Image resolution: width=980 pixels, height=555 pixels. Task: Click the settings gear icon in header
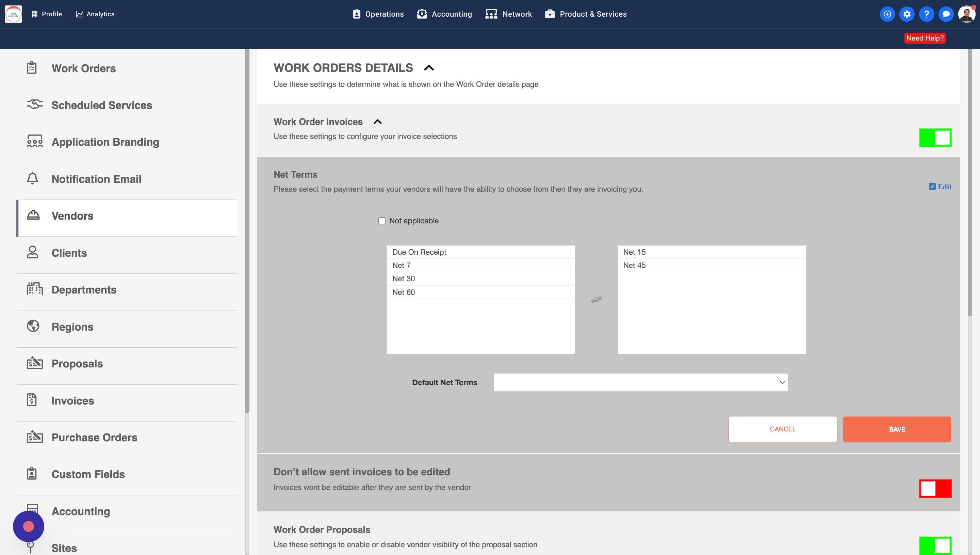point(906,14)
